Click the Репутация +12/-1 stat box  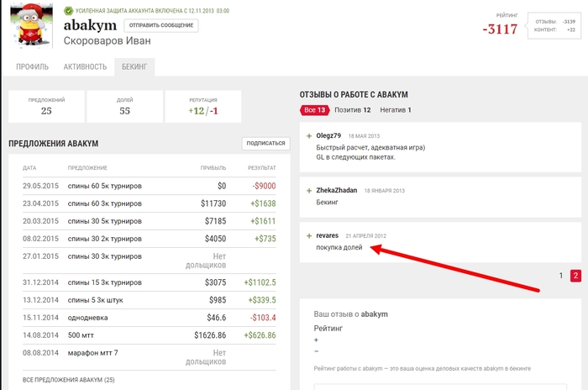click(203, 106)
